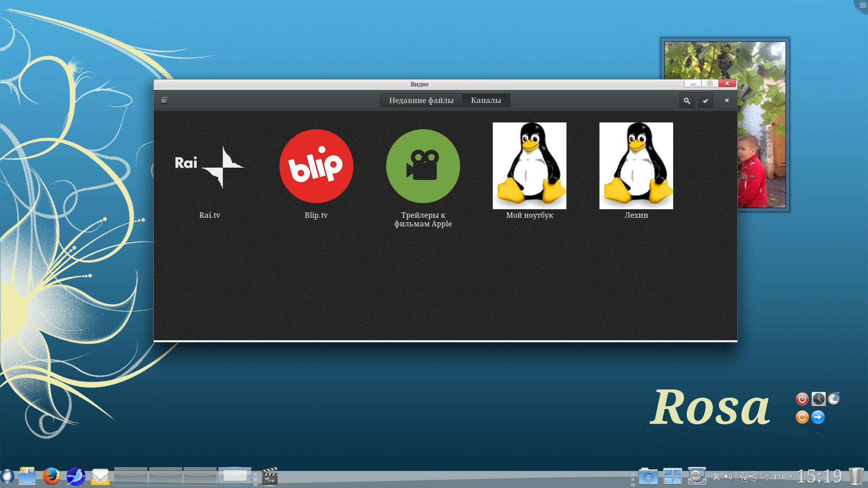Expand hidden system tray icons arrow
The image size is (868, 488).
[x=790, y=476]
